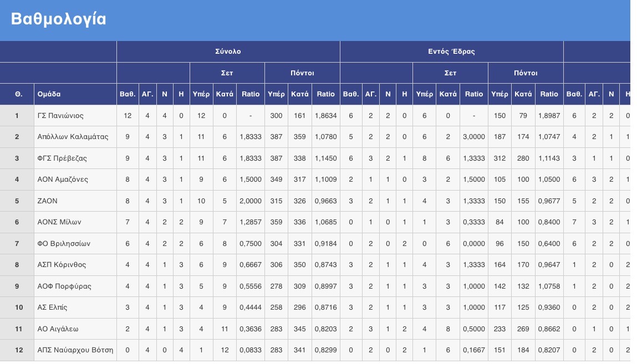Open the ΑΟΝΣ Μίλων team entry
This screenshot has height=364, width=637.
point(59,222)
